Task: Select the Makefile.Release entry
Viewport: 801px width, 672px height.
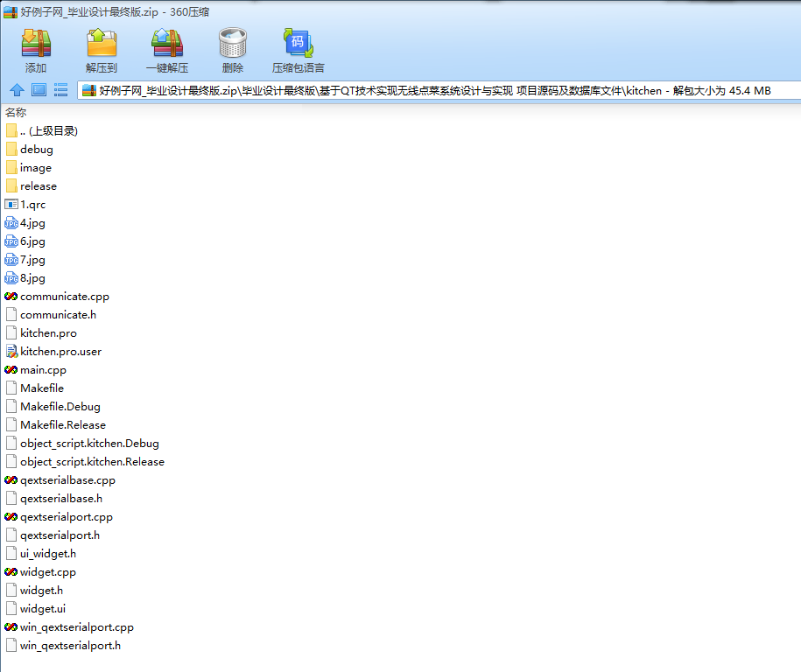Action: [56, 425]
